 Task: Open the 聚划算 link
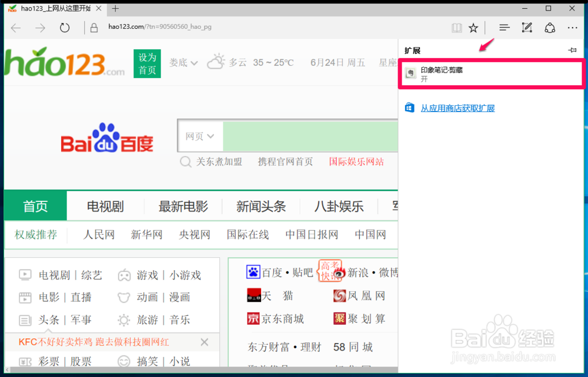366,319
